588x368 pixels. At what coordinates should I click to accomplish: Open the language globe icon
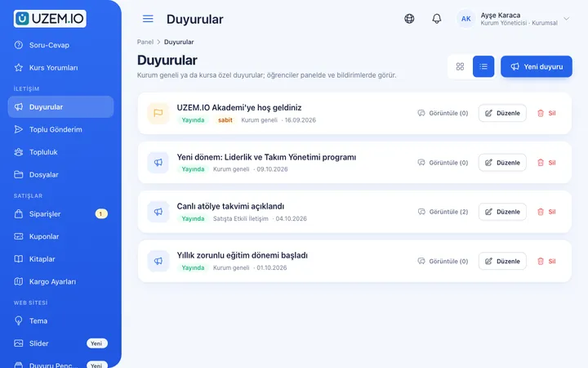[x=409, y=18]
